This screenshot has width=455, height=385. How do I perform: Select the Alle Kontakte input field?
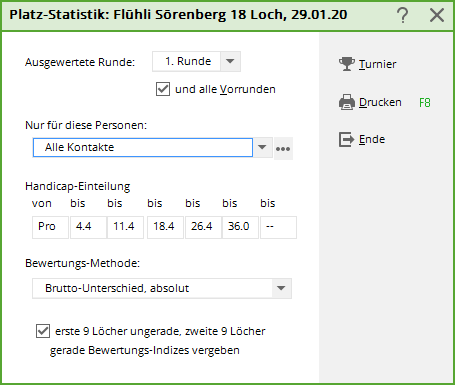point(143,147)
